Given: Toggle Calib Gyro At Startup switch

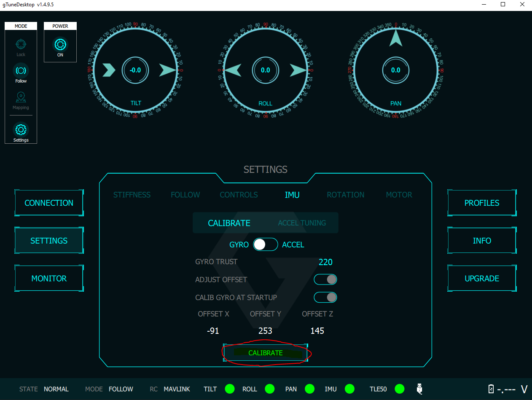Looking at the screenshot, I should tap(325, 297).
